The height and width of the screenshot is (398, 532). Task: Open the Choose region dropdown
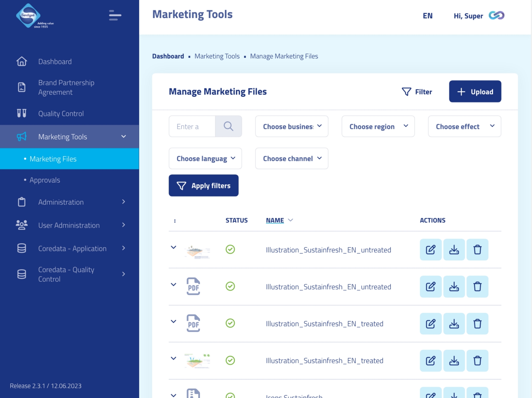click(378, 126)
